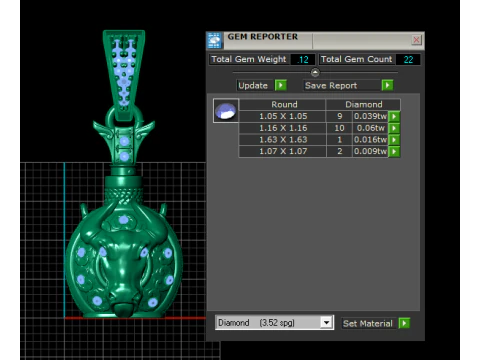Click the 0.009tw weight cell
Screen dimensions: 480x360
click(x=370, y=151)
